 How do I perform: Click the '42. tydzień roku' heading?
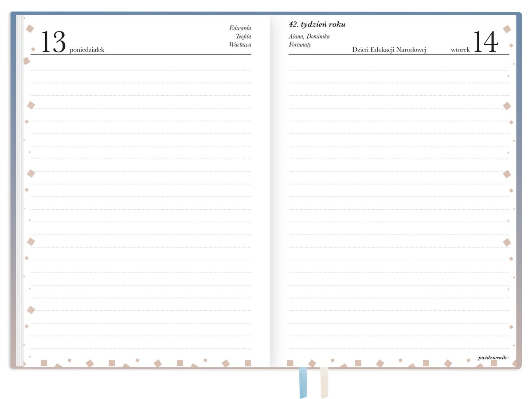317,25
